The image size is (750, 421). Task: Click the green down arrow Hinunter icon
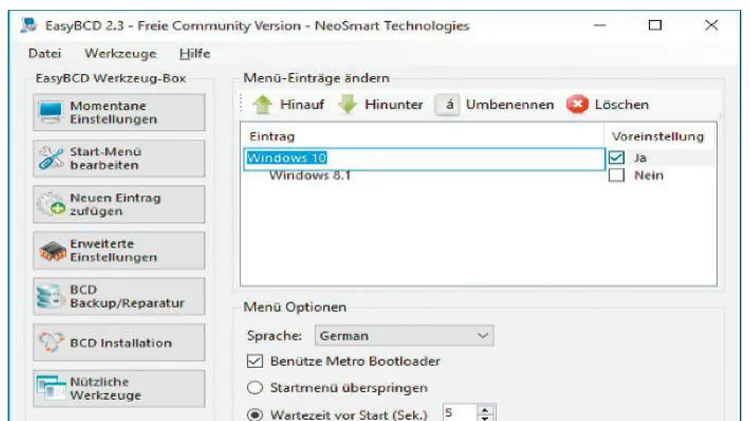tap(348, 104)
